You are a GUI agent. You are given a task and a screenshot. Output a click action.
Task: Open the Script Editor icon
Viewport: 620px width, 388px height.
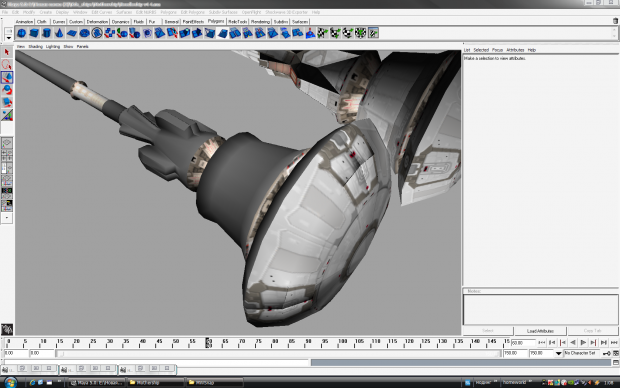coord(616,362)
